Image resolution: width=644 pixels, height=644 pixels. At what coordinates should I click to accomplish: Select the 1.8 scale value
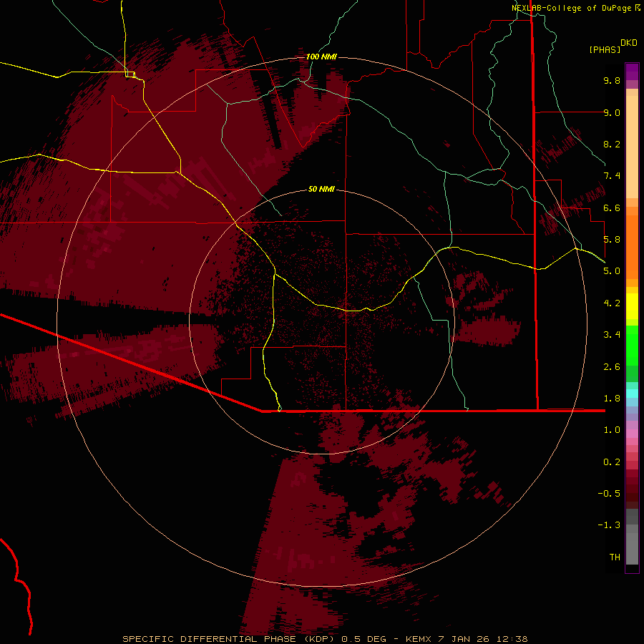(x=612, y=399)
